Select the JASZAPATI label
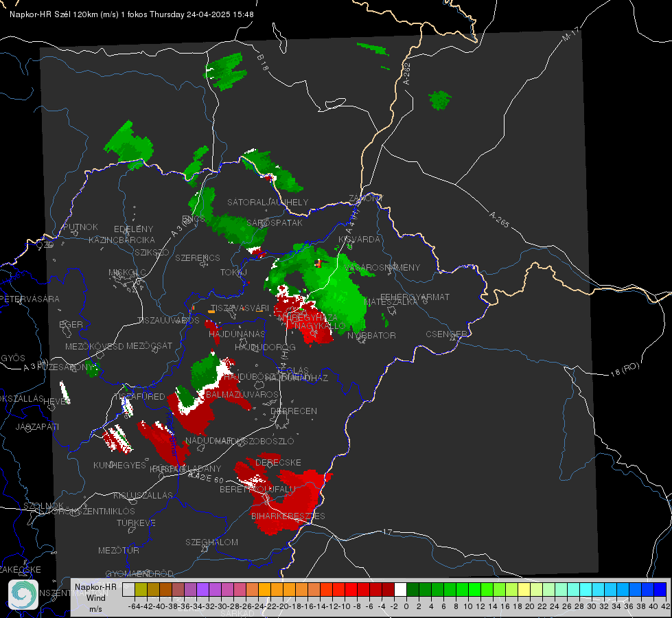Image resolution: width=672 pixels, height=618 pixels. pos(37,426)
